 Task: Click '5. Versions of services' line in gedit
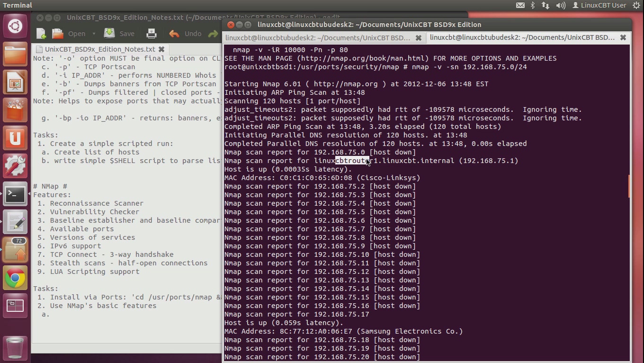[x=86, y=237]
